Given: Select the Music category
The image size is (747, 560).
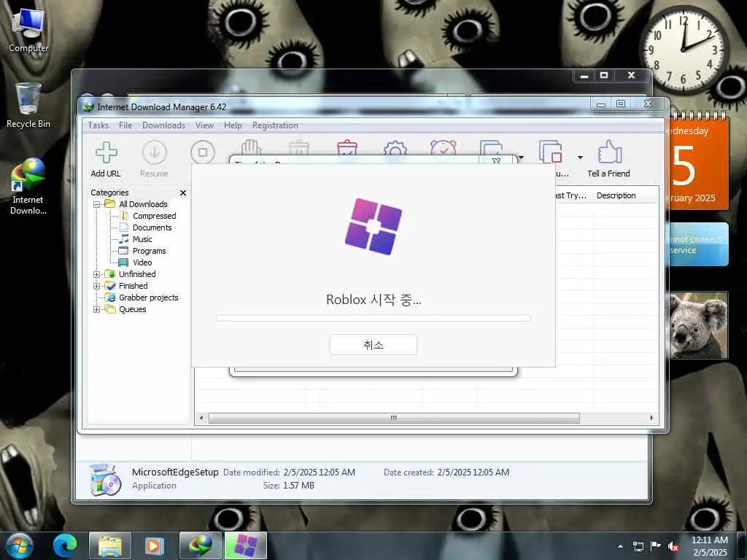Looking at the screenshot, I should (x=142, y=239).
